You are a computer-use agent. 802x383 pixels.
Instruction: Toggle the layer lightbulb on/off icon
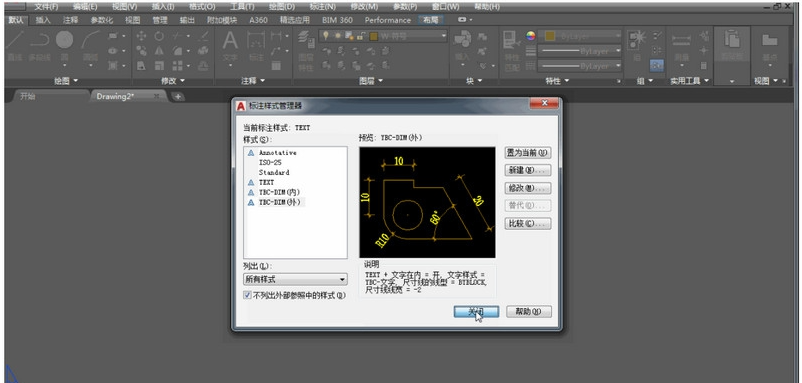pyautogui.click(x=326, y=36)
